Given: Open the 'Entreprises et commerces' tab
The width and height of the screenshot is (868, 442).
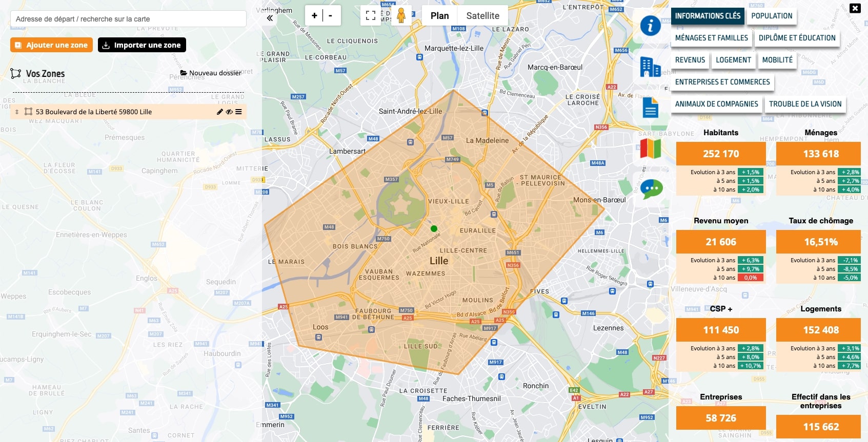Looking at the screenshot, I should [x=722, y=82].
